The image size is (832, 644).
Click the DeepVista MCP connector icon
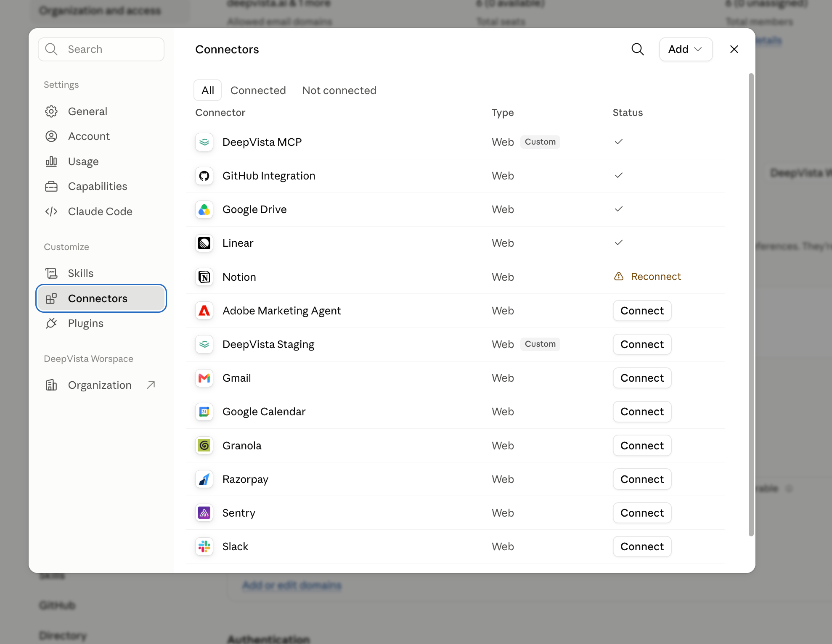click(204, 142)
